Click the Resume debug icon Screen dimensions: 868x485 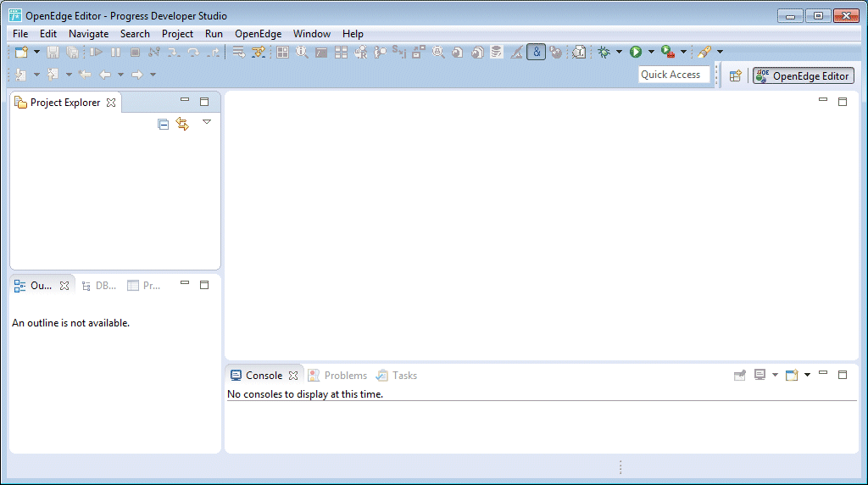pyautogui.click(x=97, y=52)
